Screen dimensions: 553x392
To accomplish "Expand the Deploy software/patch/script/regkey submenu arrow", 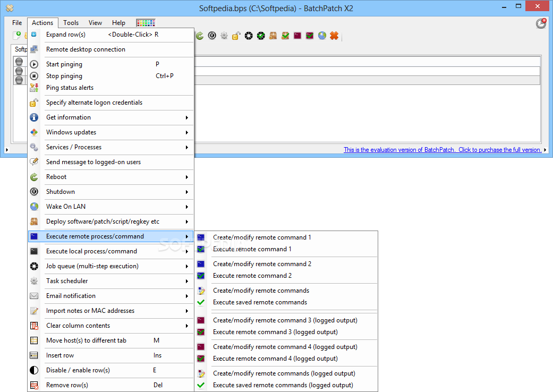I will (187, 221).
